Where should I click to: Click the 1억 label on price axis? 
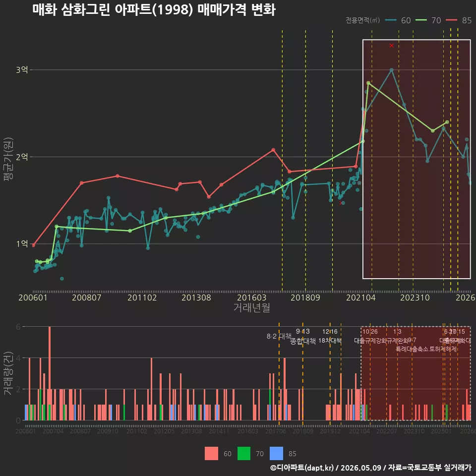pos(22,244)
